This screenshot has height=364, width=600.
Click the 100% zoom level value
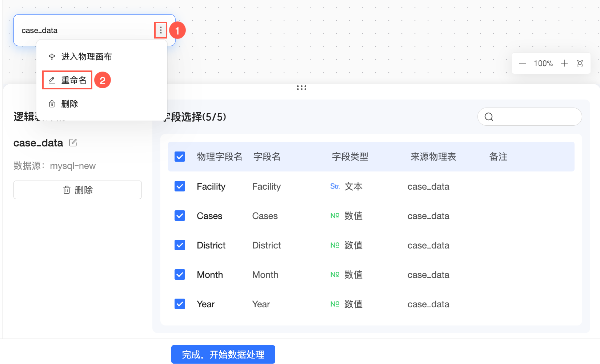tap(543, 63)
